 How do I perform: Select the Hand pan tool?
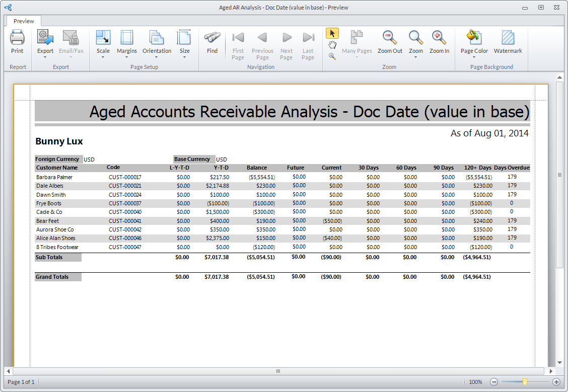tap(332, 45)
